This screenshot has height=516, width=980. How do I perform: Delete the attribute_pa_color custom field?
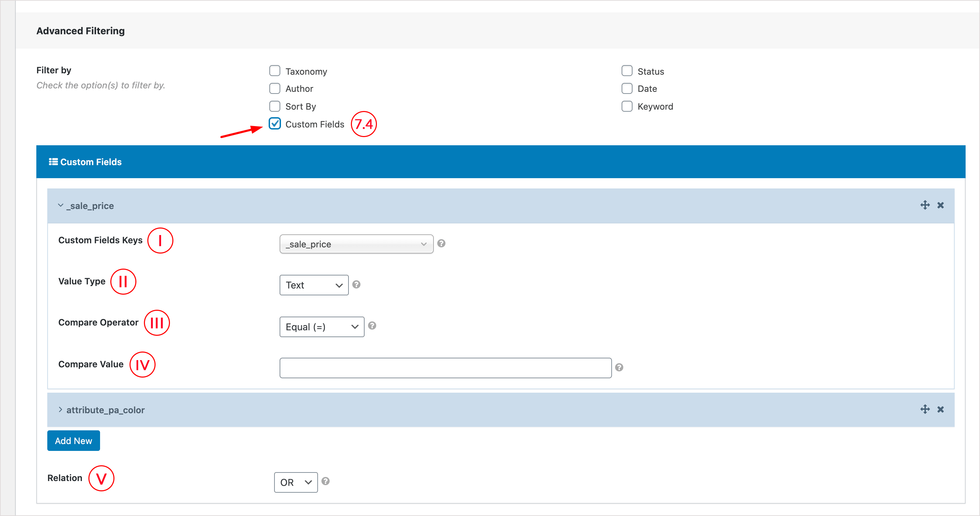click(941, 409)
